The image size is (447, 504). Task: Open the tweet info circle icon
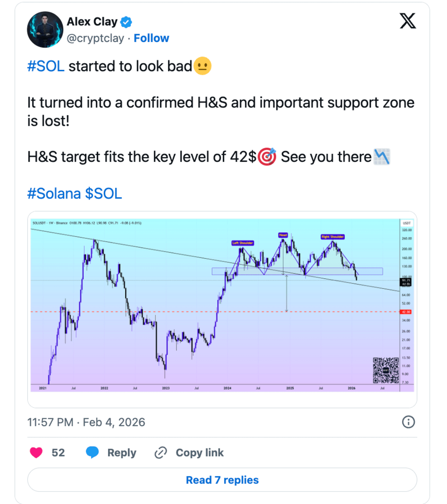coord(408,422)
